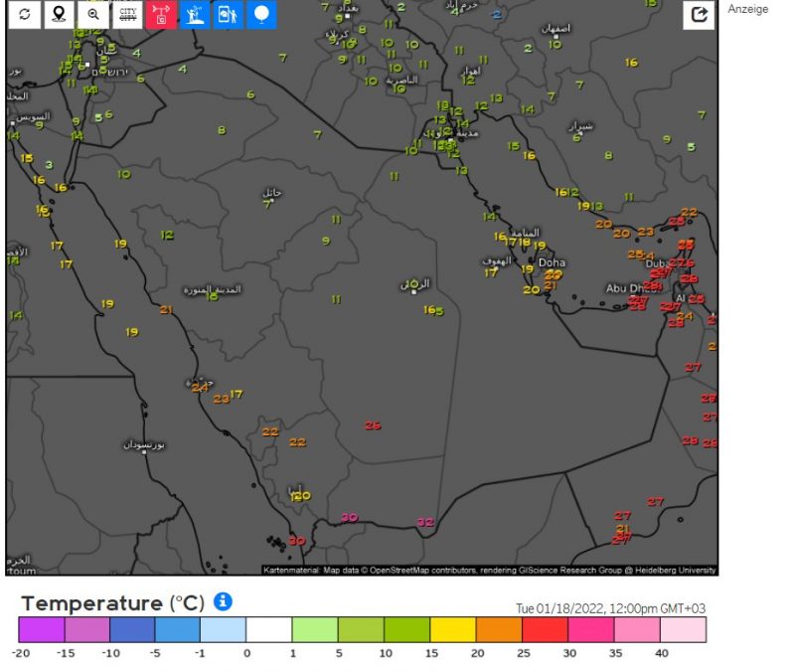Image resolution: width=794 pixels, height=672 pixels.
Task: Click the بورتسودان Port Sudan label
Action: tap(144, 444)
